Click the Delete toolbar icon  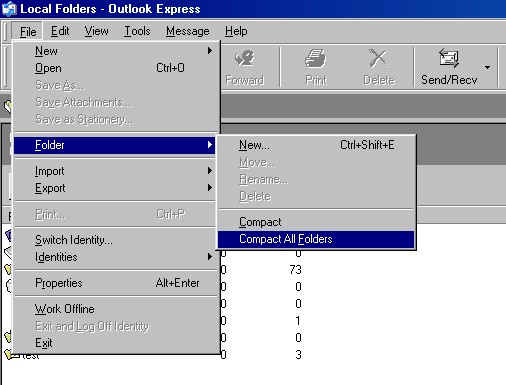click(x=379, y=58)
